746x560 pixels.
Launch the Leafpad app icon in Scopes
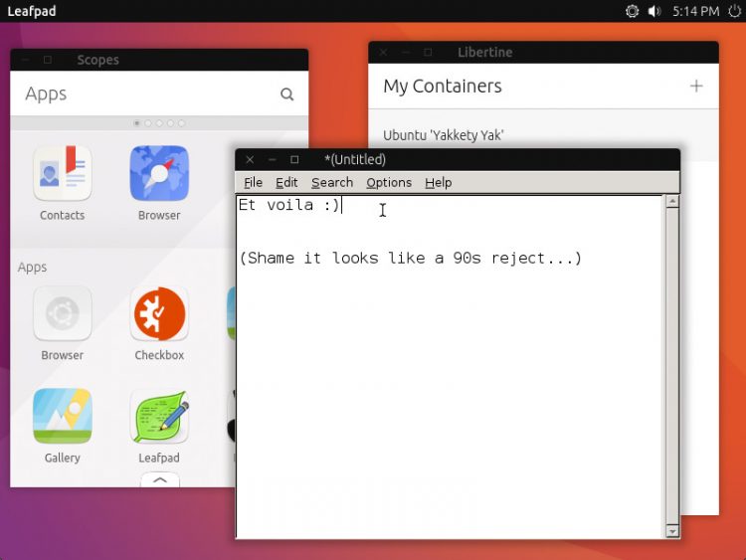coord(159,417)
